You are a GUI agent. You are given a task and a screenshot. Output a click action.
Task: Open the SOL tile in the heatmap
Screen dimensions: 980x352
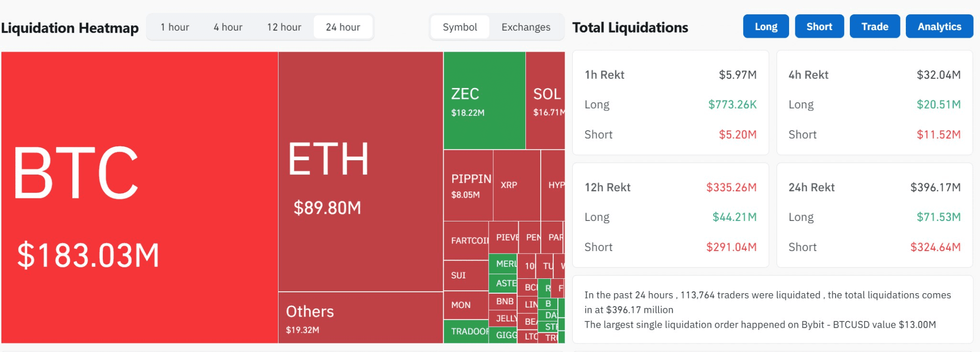click(545, 100)
